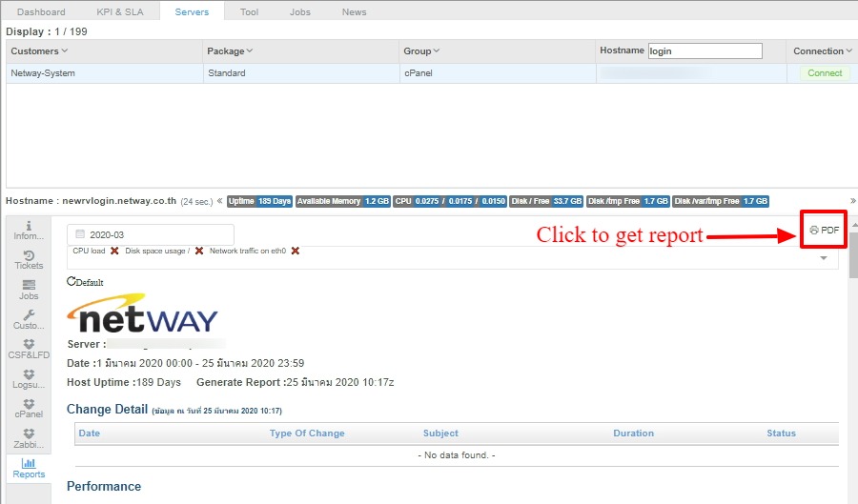Click the Default reset button

coord(85,283)
